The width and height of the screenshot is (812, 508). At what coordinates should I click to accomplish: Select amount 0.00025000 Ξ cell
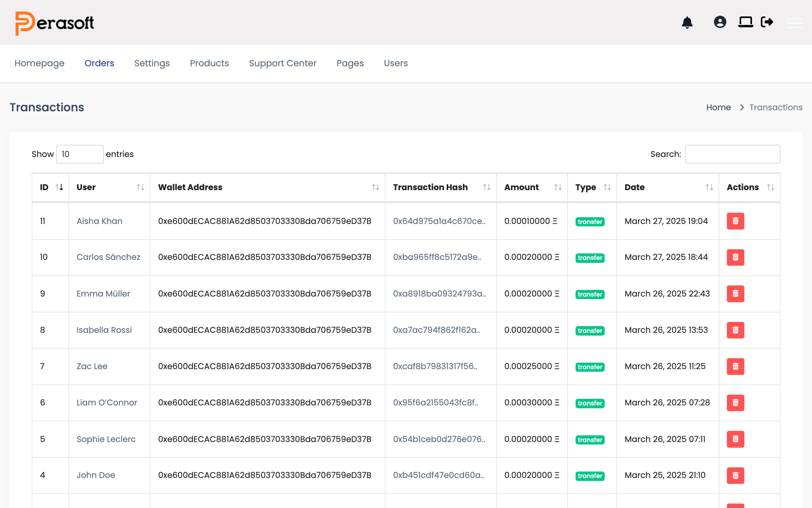(x=532, y=366)
